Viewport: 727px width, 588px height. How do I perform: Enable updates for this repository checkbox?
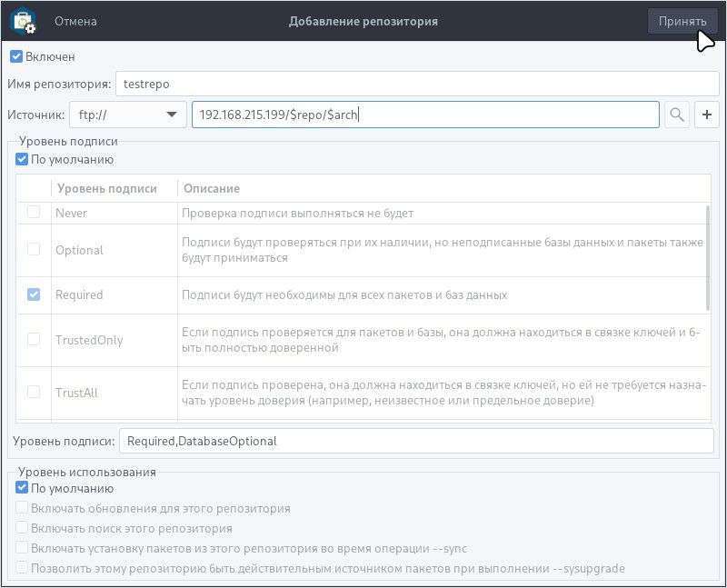(21, 508)
